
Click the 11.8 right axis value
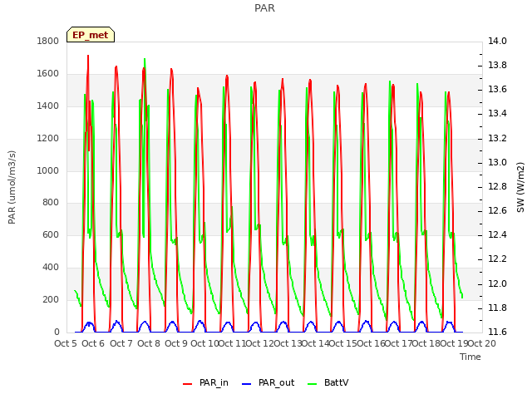point(497,308)
